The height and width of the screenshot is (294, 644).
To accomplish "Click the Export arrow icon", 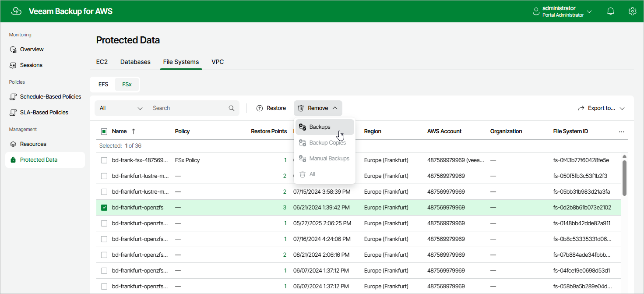I will (581, 108).
